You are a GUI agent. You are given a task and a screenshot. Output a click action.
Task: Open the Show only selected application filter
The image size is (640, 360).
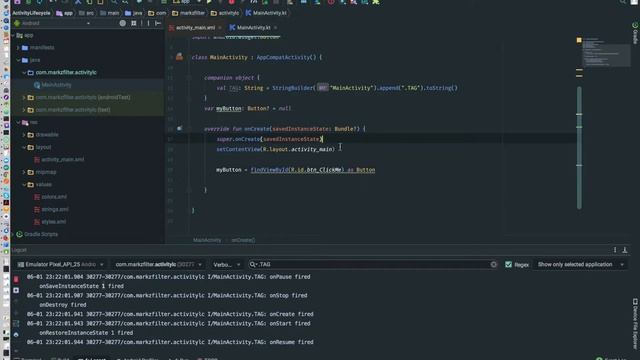[580, 264]
